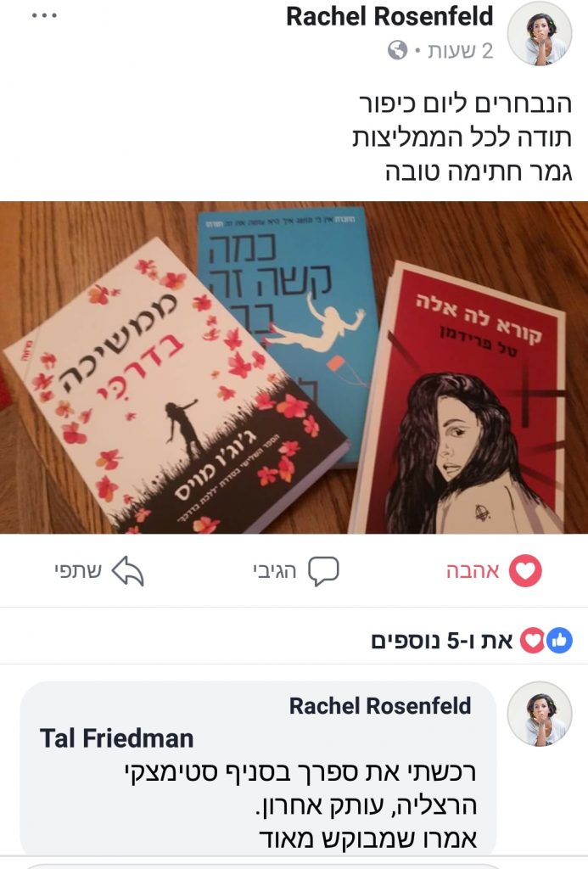The height and width of the screenshot is (869, 588).
Task: Tap the share arrow icon
Action: tap(128, 571)
